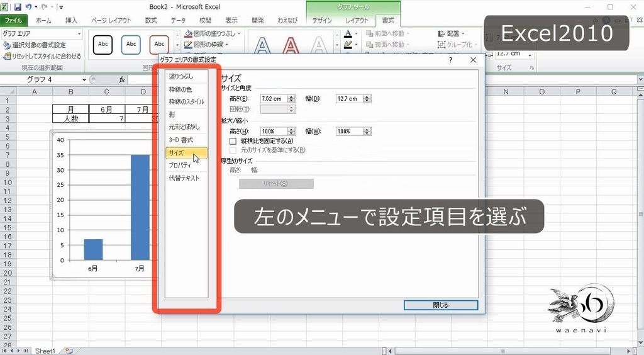Select 影 in the dialog menu
Viewport: 644px width, 355px height.
pos(186,114)
